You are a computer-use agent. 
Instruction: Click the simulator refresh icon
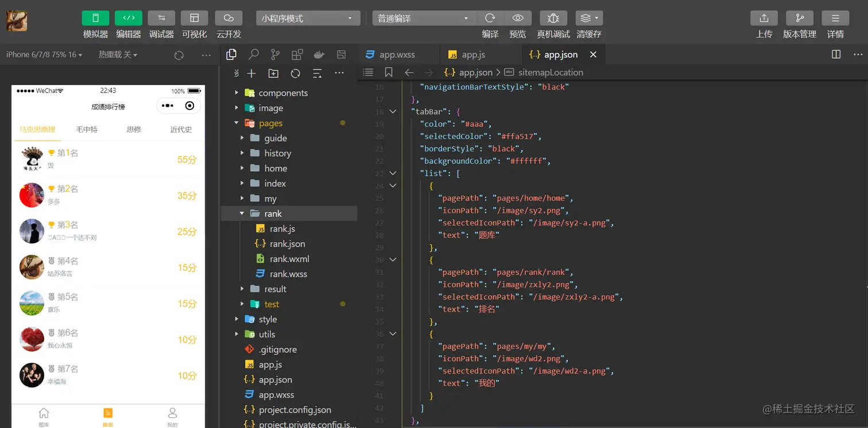[x=179, y=55]
